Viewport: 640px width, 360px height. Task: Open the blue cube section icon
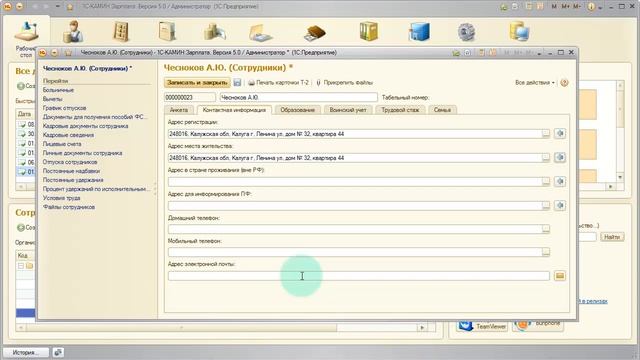[x=419, y=32]
